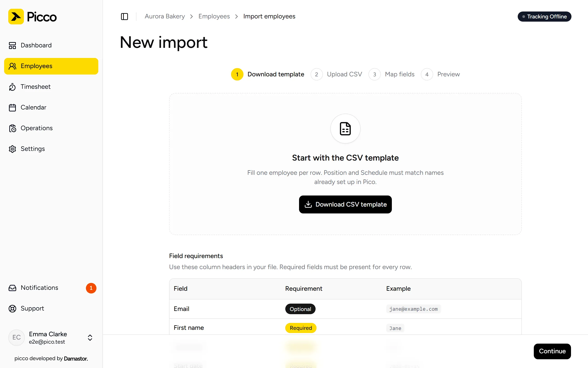Go to step 1 Download template
Viewport: 588px width, 368px height.
click(x=268, y=74)
